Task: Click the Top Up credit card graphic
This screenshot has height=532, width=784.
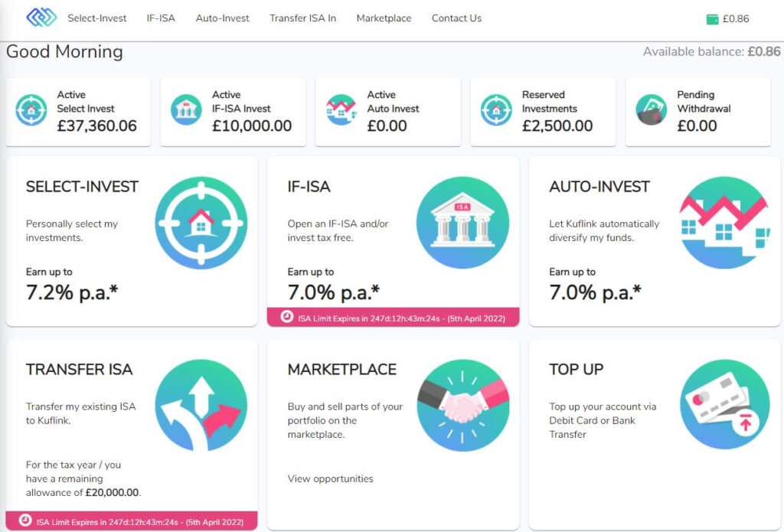Action: click(x=724, y=404)
